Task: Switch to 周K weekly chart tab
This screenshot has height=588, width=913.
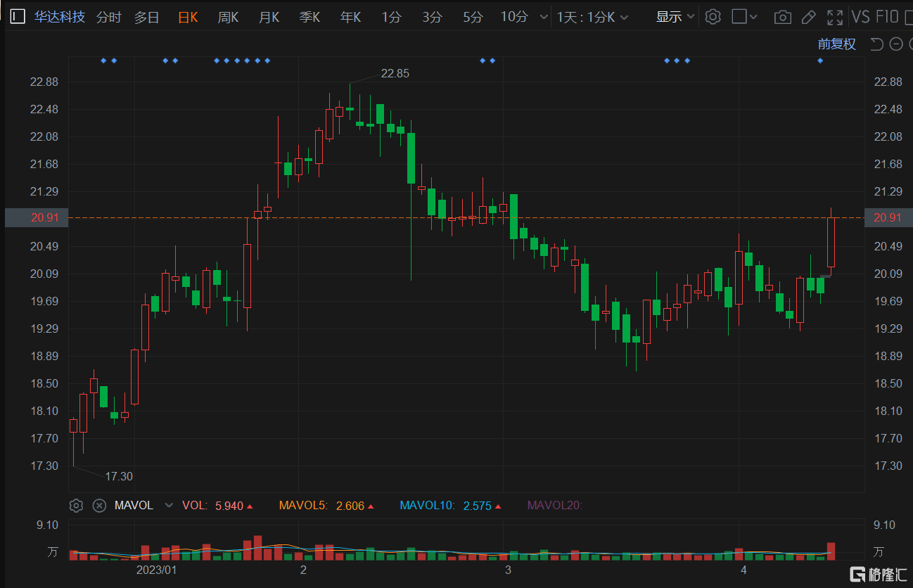Action: coord(228,17)
